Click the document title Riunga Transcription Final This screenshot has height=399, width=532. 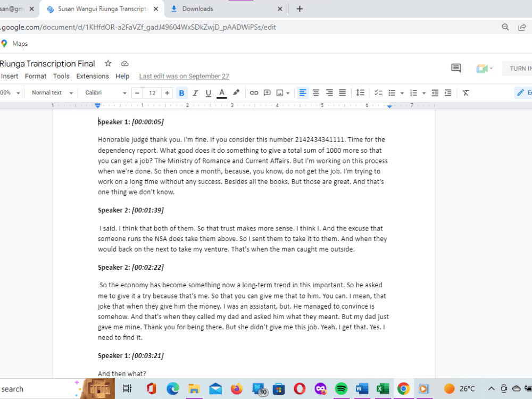tap(47, 63)
